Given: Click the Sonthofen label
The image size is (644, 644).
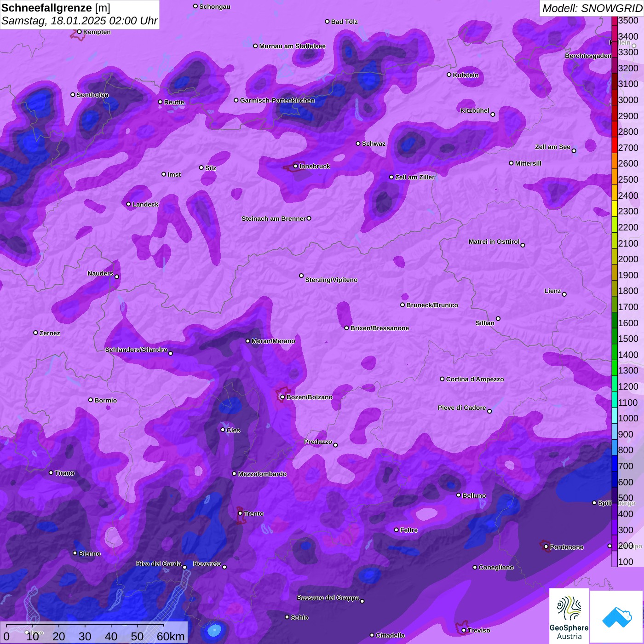Looking at the screenshot, I should click(92, 95).
